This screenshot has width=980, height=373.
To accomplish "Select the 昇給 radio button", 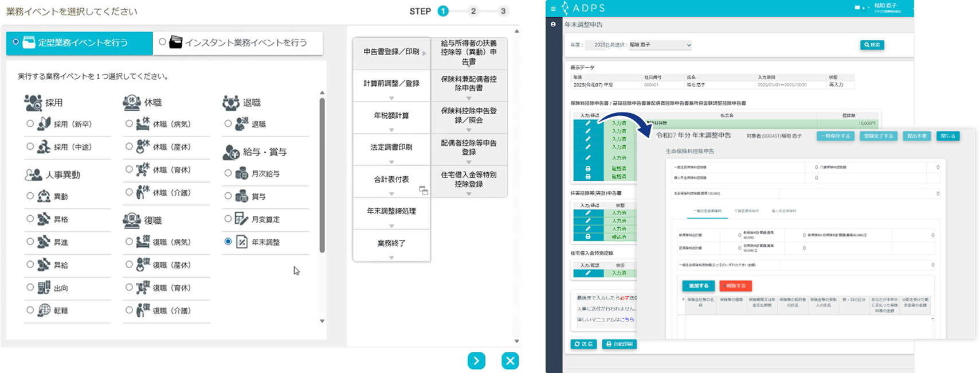I will point(30,265).
